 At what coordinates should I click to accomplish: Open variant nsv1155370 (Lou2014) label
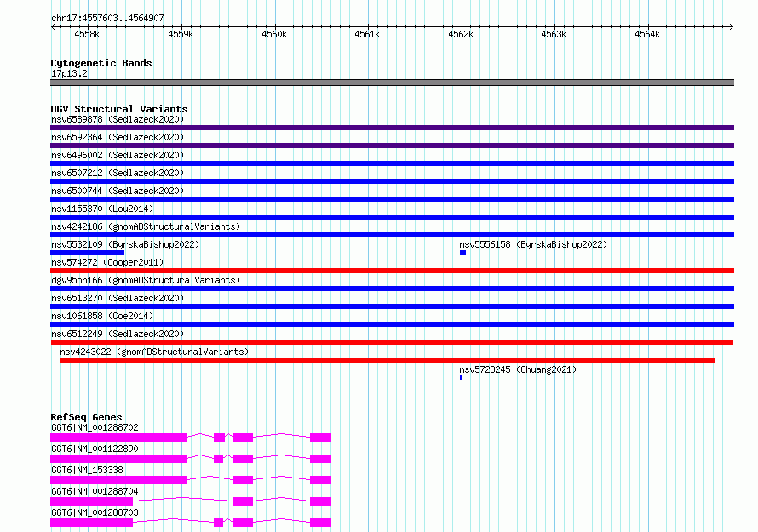[x=102, y=209]
